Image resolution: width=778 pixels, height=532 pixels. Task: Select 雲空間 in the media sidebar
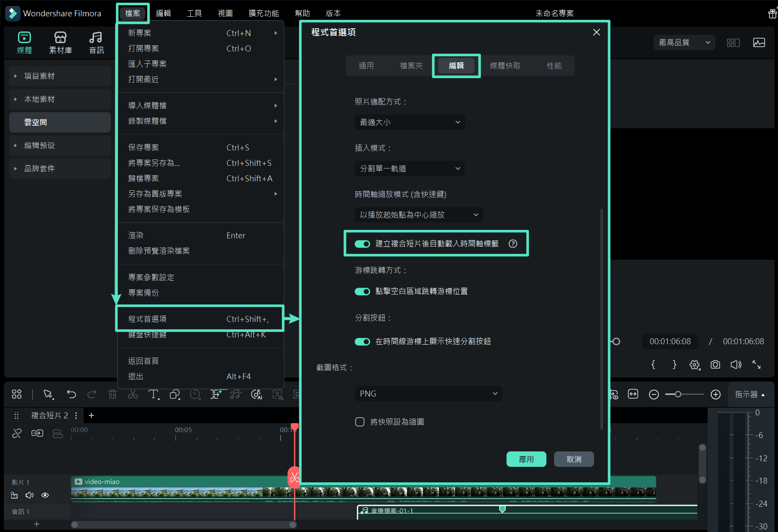(x=35, y=122)
